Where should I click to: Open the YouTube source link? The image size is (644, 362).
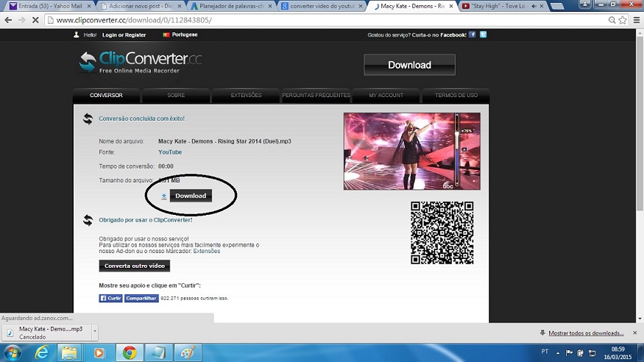point(170,152)
